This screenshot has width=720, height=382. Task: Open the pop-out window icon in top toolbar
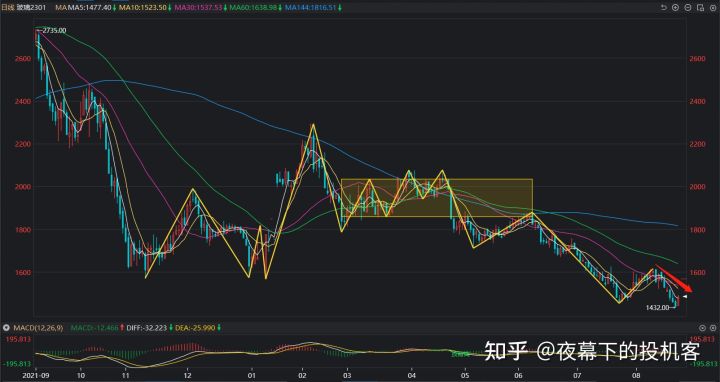[700, 7]
